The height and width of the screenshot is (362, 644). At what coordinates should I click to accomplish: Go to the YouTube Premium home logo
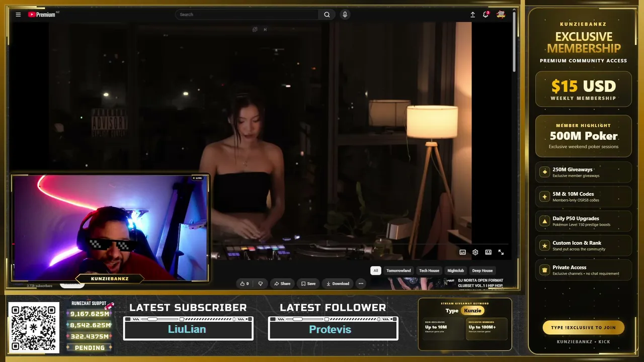coord(43,15)
